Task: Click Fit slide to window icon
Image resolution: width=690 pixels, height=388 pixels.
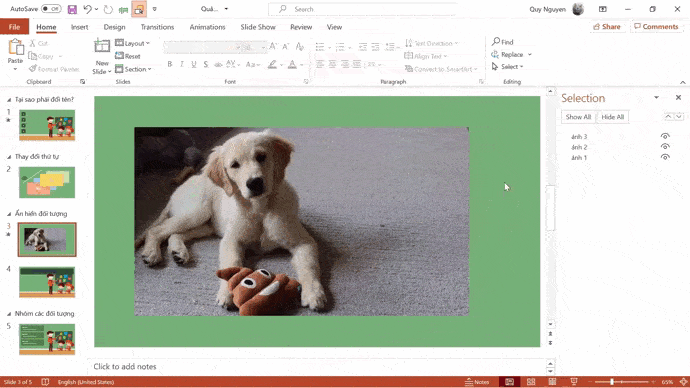Action: point(683,382)
